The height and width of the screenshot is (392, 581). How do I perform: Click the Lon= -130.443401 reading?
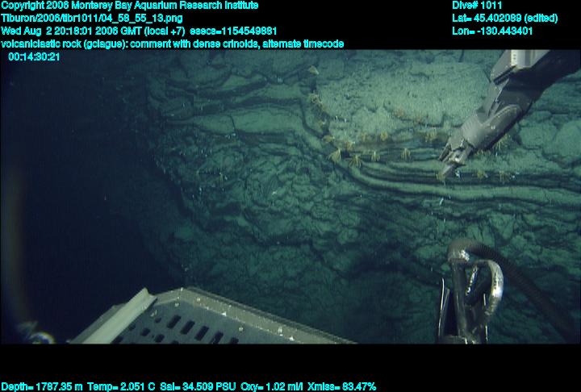tap(493, 31)
